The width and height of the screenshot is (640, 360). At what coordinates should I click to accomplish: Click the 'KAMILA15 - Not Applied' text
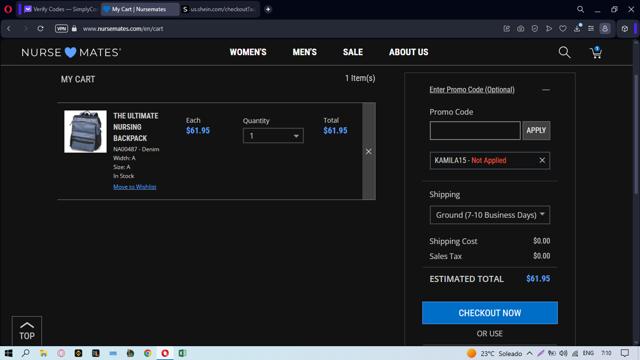click(x=470, y=160)
